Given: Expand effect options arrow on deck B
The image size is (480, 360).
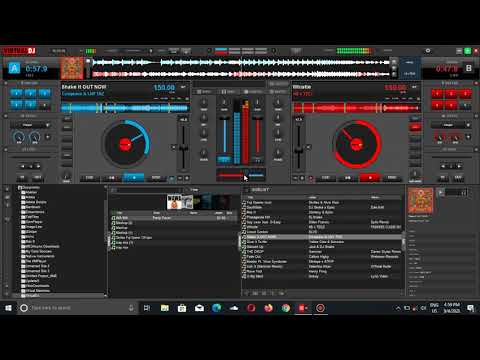Looking at the screenshot, I should pos(468,137).
